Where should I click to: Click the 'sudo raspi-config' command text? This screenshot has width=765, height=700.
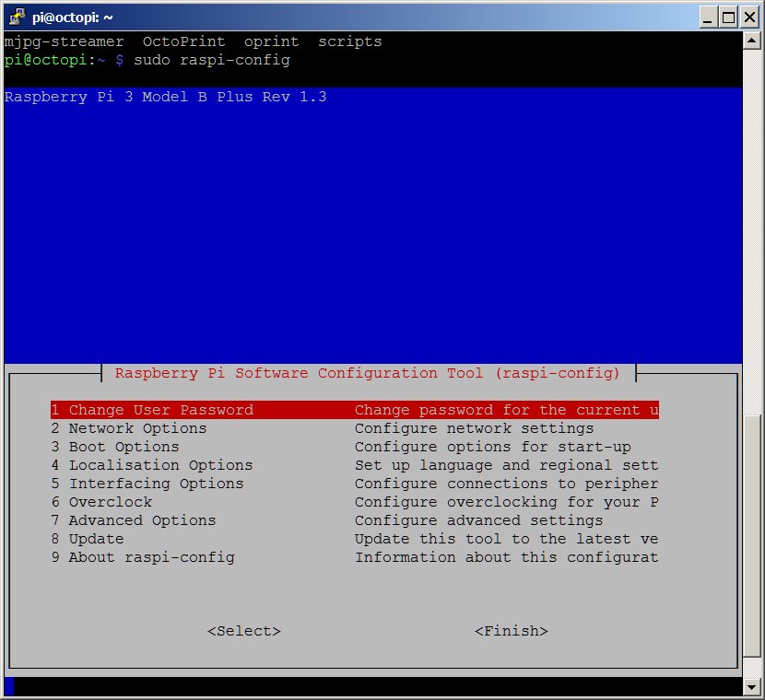coord(212,60)
